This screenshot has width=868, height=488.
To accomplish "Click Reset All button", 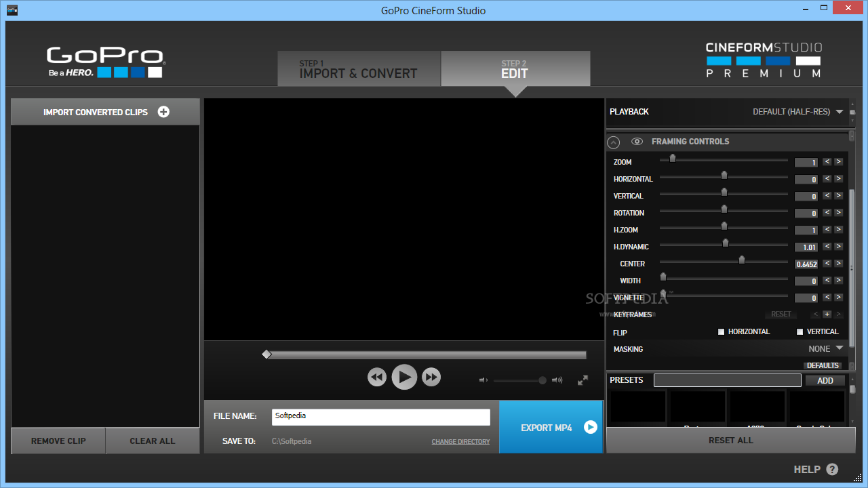I will click(x=731, y=440).
